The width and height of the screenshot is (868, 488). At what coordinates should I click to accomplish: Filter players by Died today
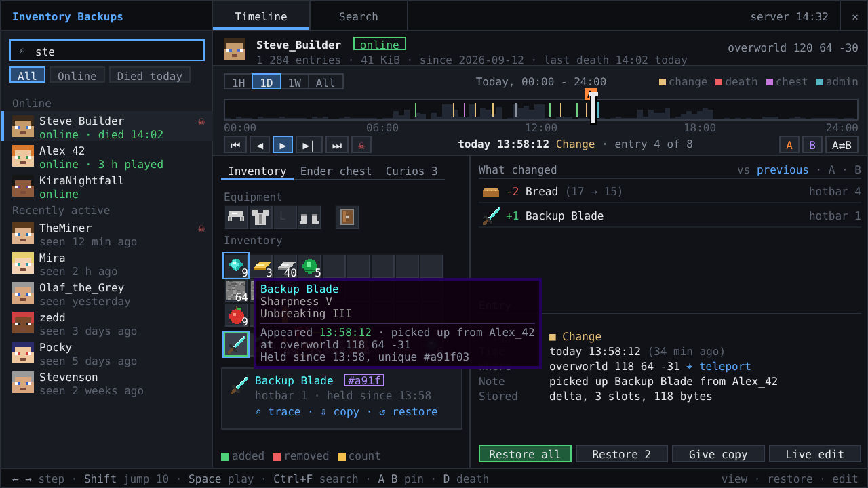pos(149,75)
